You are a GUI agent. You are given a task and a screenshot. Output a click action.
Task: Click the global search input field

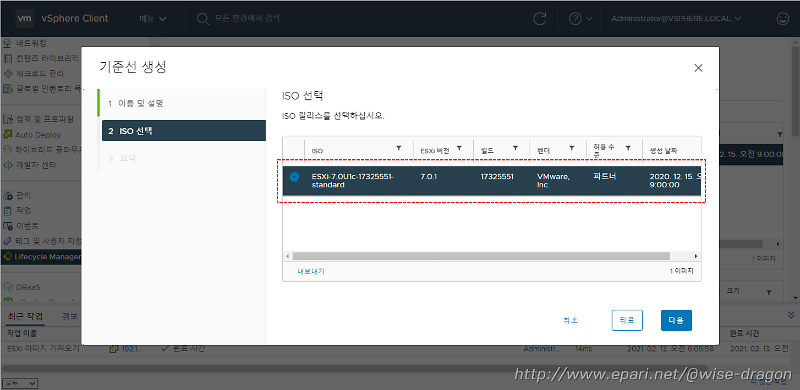pyautogui.click(x=248, y=19)
